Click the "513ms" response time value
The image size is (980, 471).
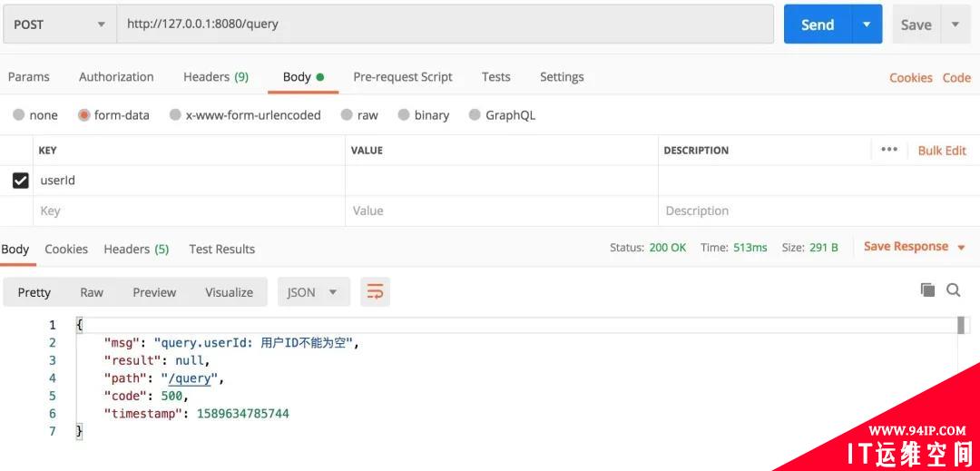point(750,248)
